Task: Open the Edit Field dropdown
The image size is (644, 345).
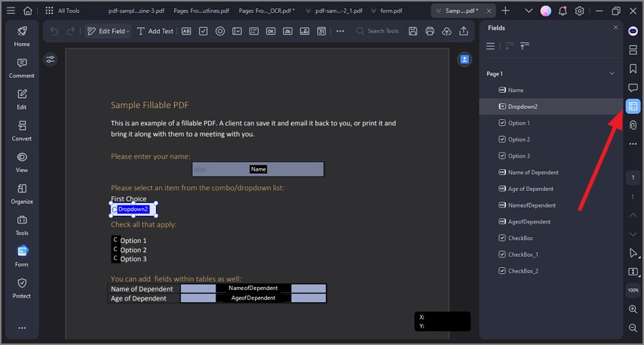Action: point(108,31)
